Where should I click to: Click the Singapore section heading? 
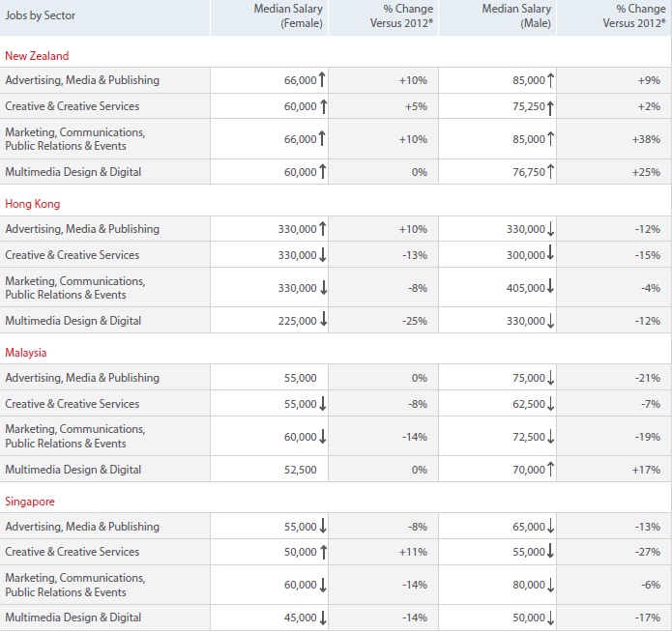(x=30, y=502)
